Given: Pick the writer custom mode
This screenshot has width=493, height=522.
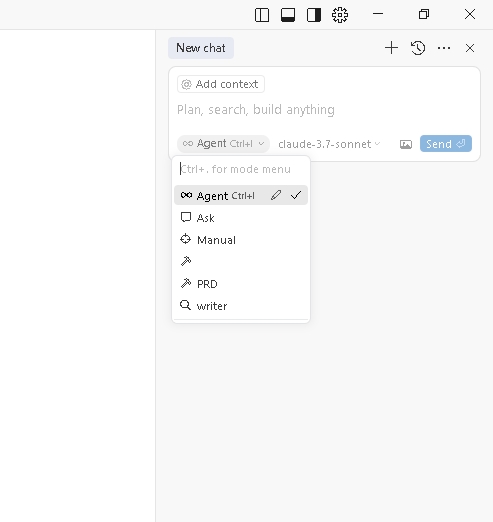Looking at the screenshot, I should point(241,306).
